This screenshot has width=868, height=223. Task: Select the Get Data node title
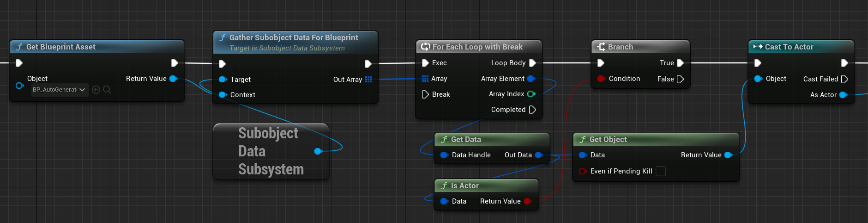tap(466, 139)
